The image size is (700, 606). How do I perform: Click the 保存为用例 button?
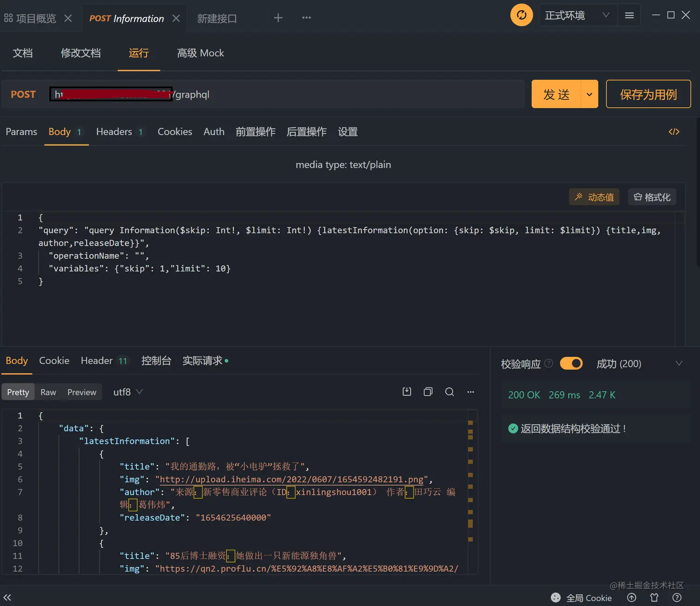tap(648, 94)
